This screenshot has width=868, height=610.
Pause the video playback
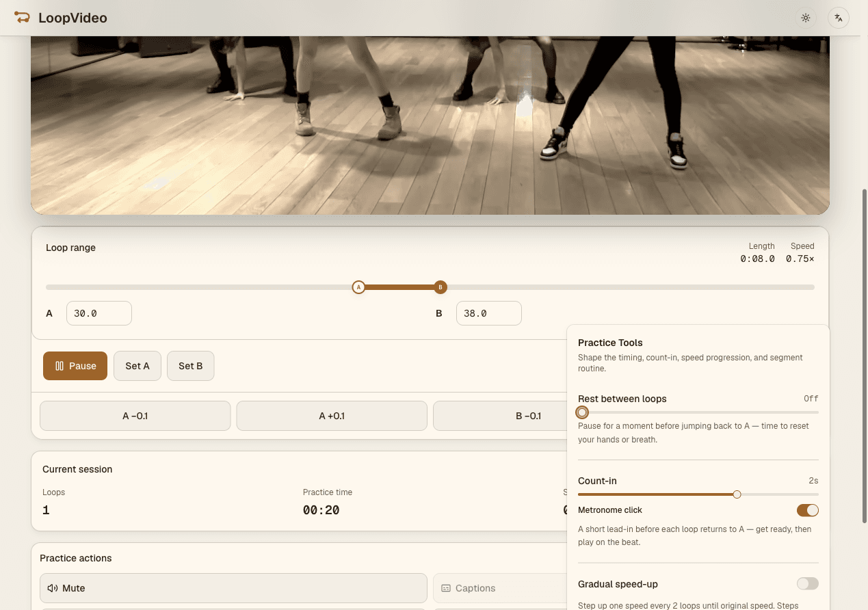(75, 366)
